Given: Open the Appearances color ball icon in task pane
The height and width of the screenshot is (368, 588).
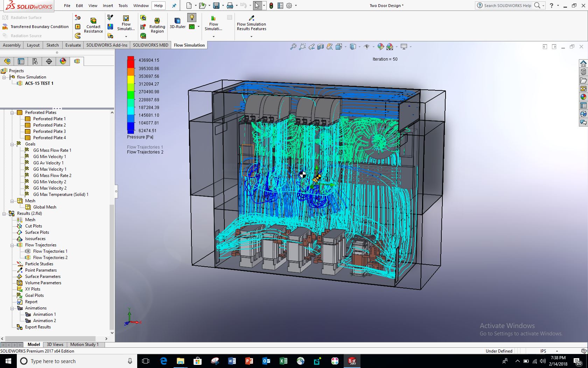Looking at the screenshot, I should (x=583, y=97).
